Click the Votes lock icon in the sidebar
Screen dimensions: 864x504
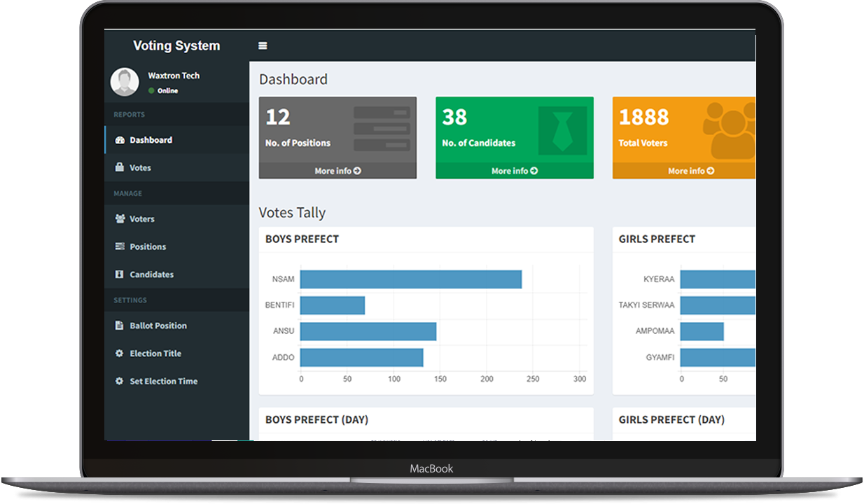tap(119, 168)
